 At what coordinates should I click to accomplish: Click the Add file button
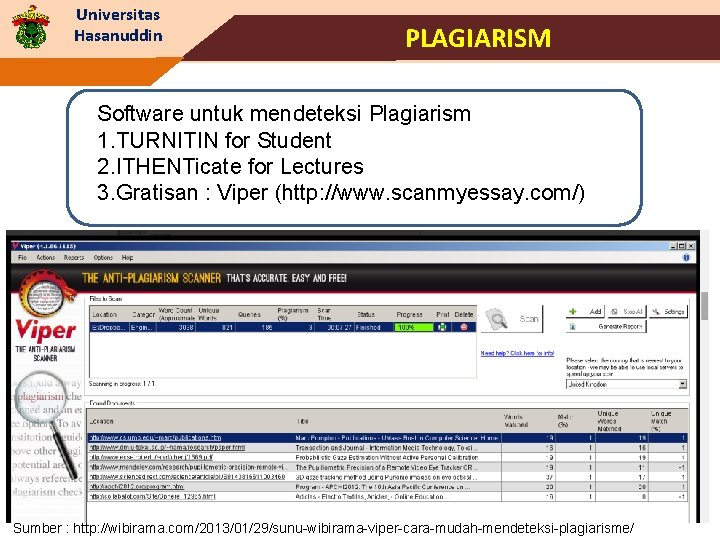[x=585, y=311]
